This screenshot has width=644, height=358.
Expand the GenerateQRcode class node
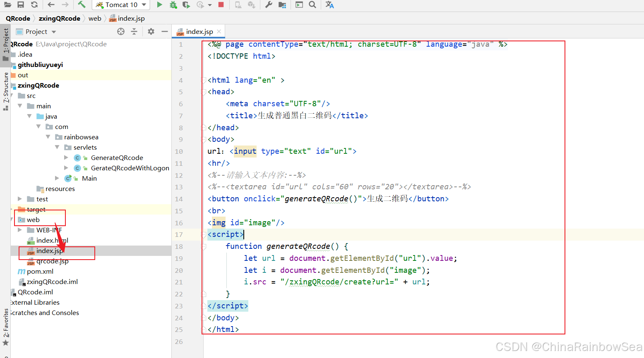click(x=66, y=158)
